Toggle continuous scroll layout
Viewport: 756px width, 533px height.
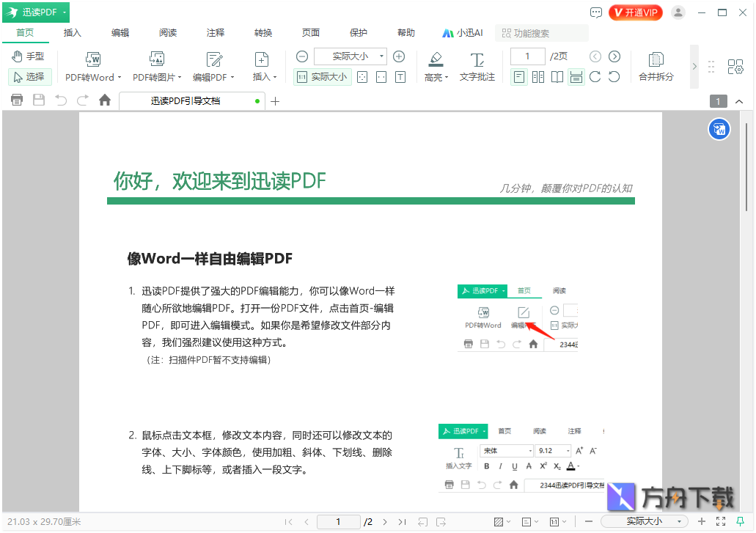[x=576, y=77]
